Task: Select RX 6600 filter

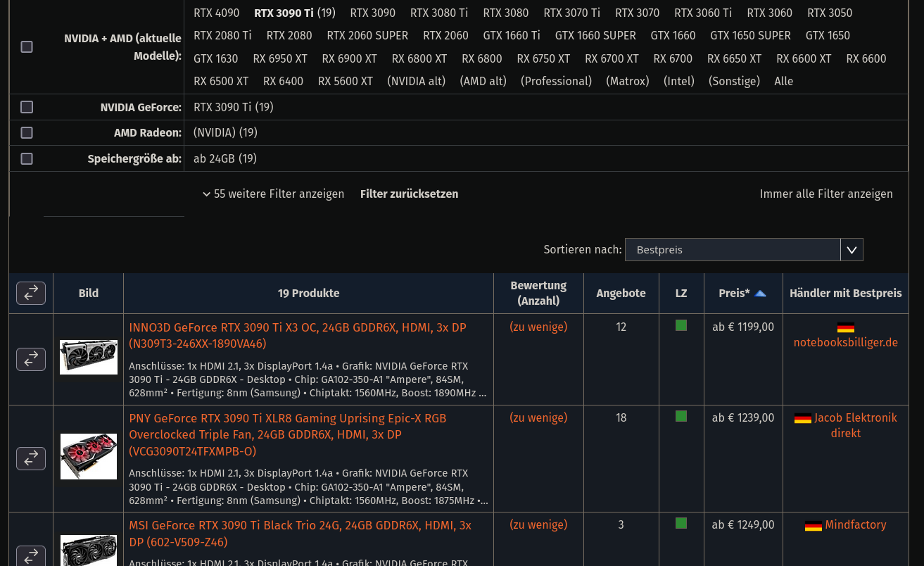Action: pyautogui.click(x=866, y=59)
